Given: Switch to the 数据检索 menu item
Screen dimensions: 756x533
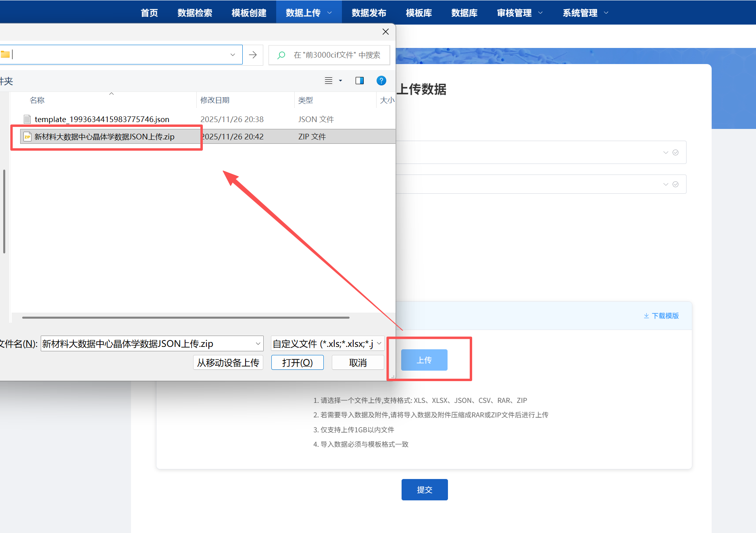Looking at the screenshot, I should [195, 12].
